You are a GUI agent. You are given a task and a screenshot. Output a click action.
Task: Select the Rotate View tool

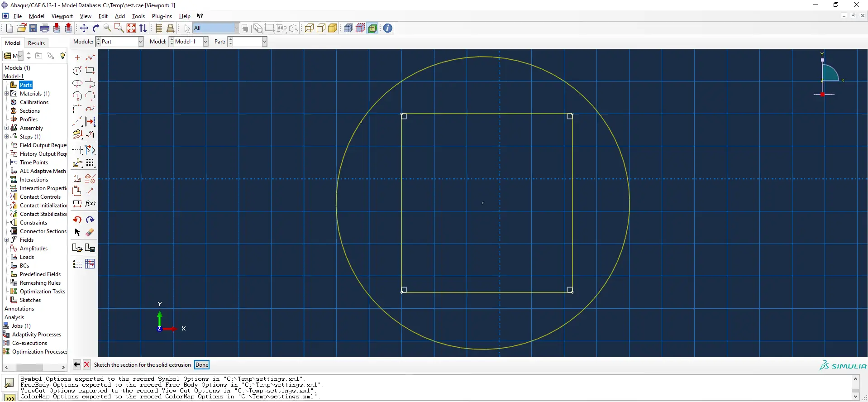tap(96, 28)
